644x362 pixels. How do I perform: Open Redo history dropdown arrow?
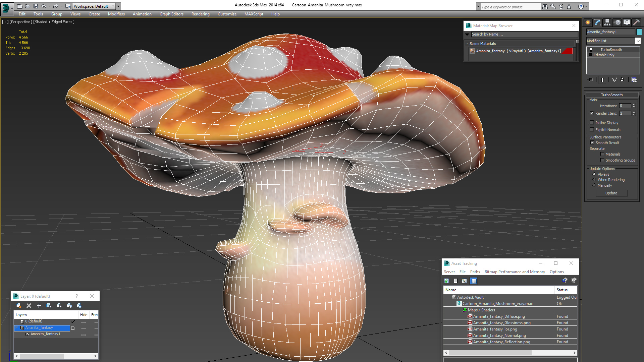pos(62,6)
